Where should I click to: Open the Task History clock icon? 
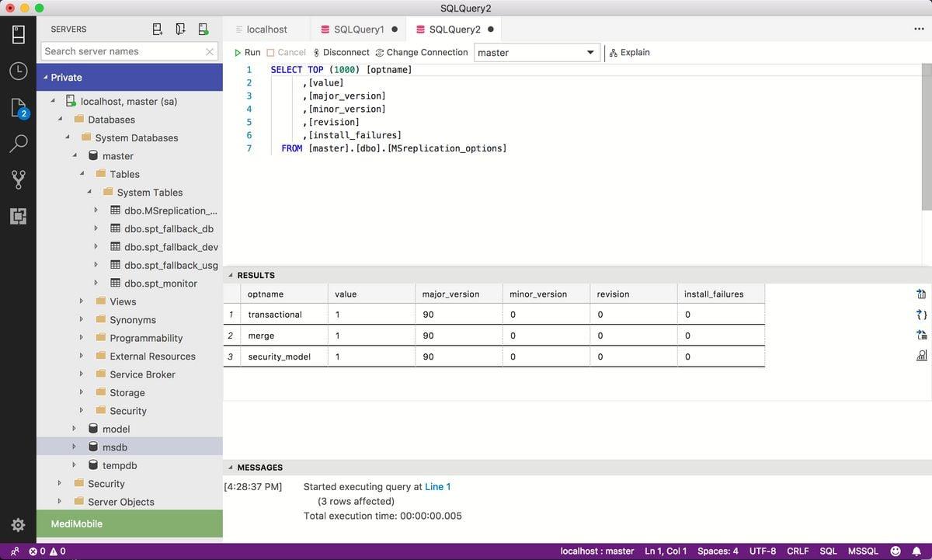pos(19,71)
